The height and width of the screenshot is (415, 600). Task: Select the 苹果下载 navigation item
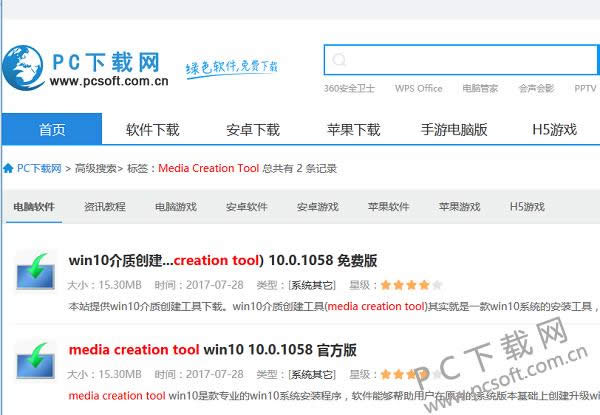(x=354, y=130)
